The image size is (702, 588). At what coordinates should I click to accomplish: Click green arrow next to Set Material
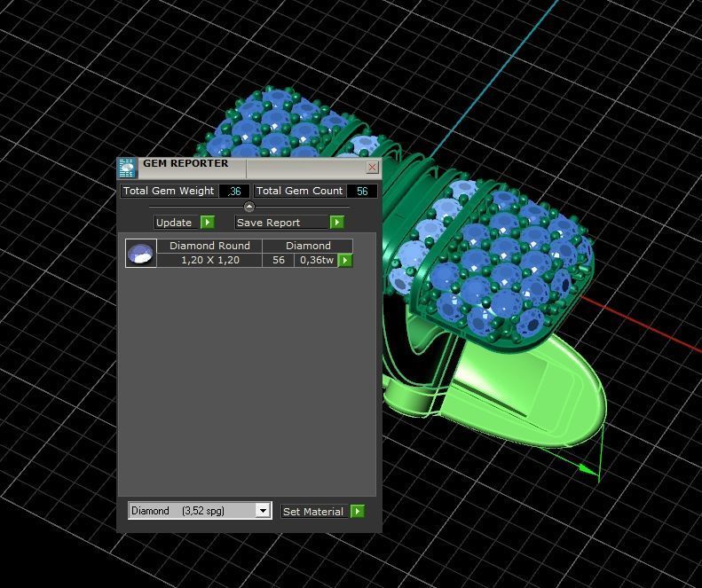pyautogui.click(x=358, y=511)
